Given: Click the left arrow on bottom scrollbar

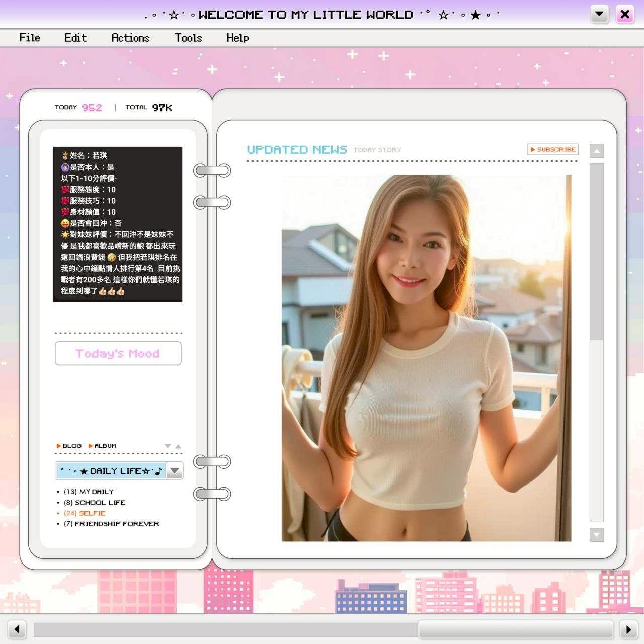Looking at the screenshot, I should tap(17, 629).
